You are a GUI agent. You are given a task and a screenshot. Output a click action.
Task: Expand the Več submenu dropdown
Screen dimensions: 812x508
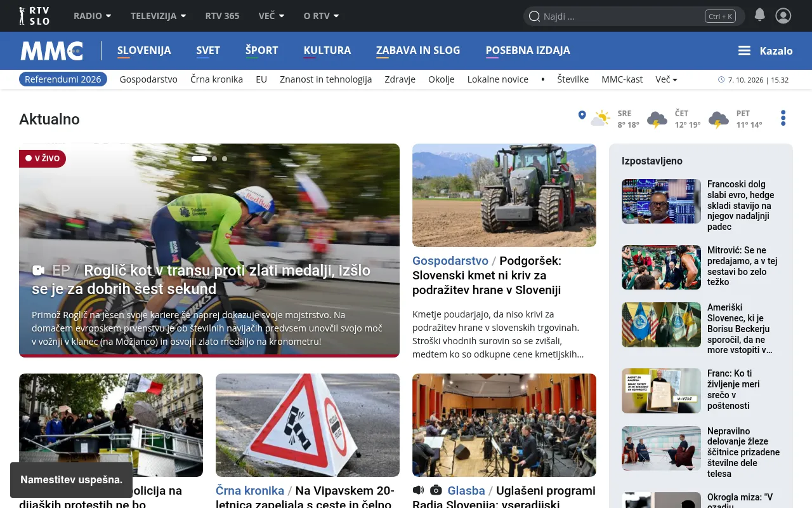(667, 79)
